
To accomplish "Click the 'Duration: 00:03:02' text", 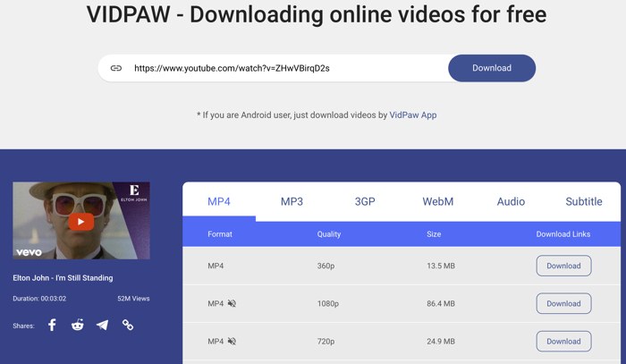I will (x=39, y=299).
